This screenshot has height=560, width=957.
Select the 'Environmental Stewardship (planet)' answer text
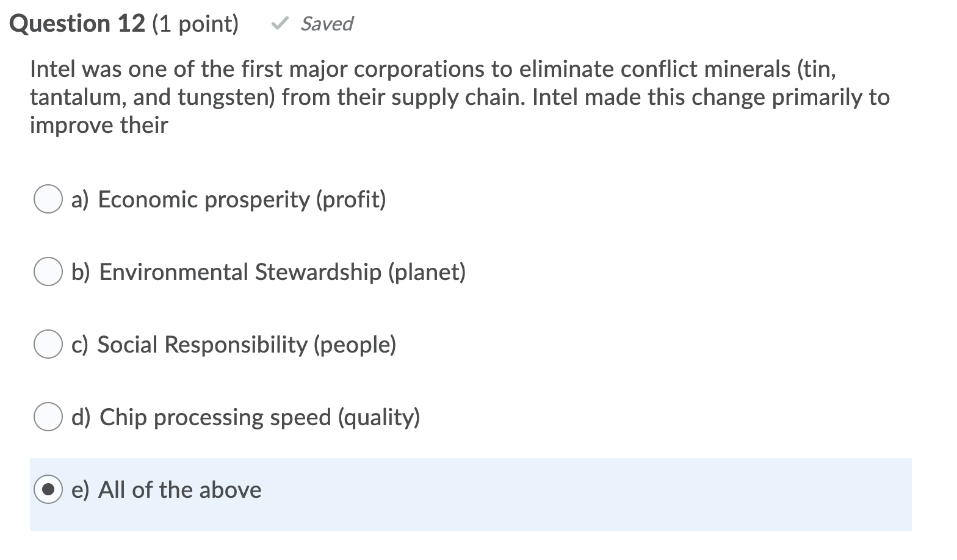coord(282,271)
